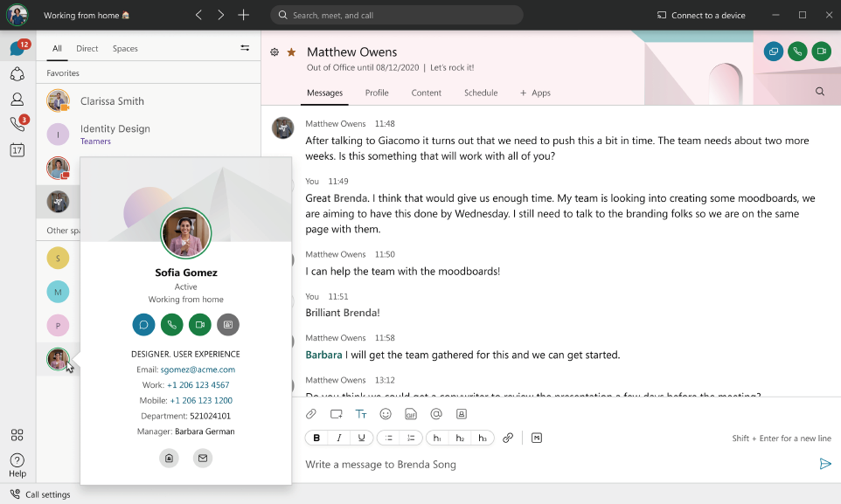This screenshot has height=504, width=841.
Task: Toggle bulleted list formatting
Action: pos(386,438)
